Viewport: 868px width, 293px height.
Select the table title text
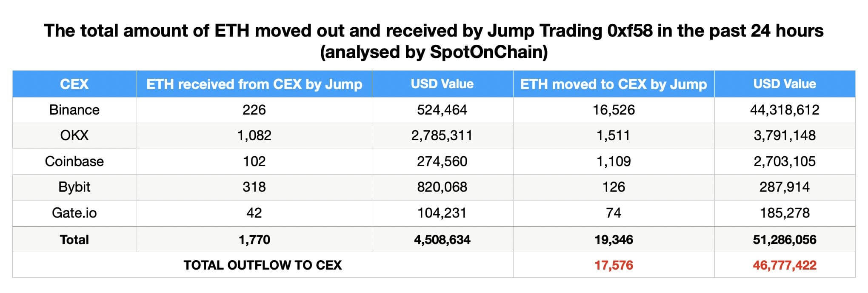click(x=434, y=41)
